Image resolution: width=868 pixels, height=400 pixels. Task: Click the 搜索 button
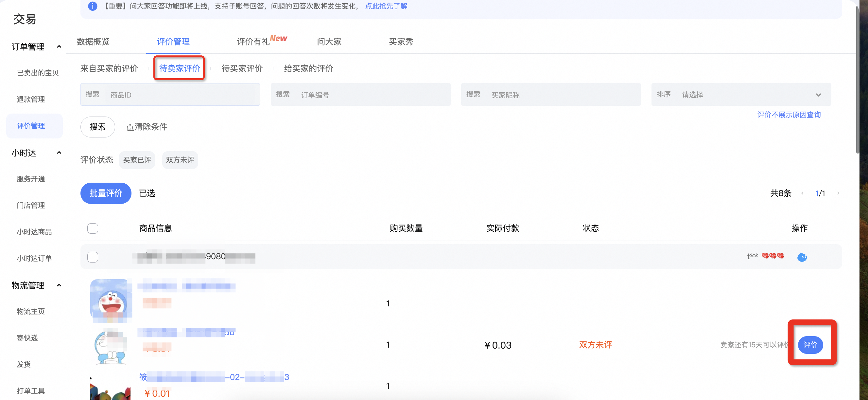tap(98, 127)
